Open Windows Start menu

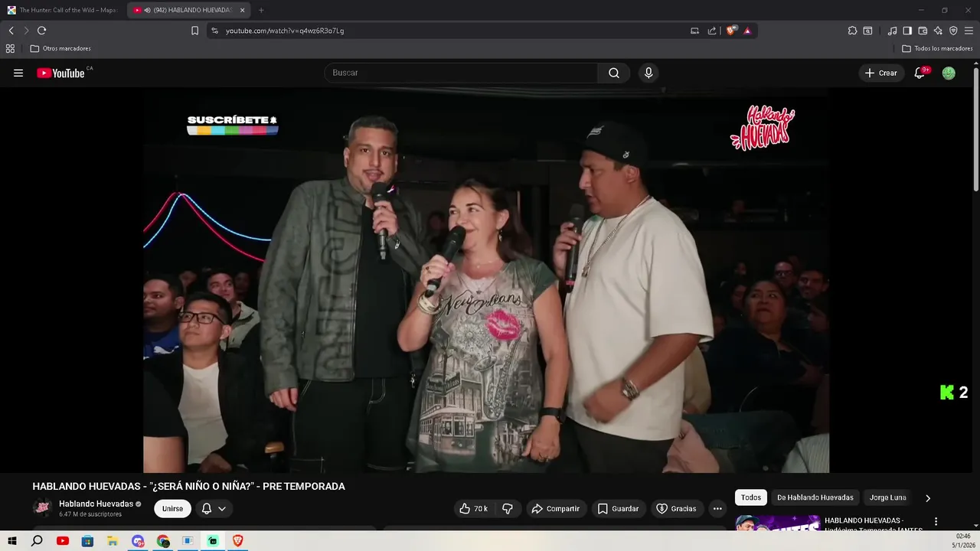click(x=11, y=541)
